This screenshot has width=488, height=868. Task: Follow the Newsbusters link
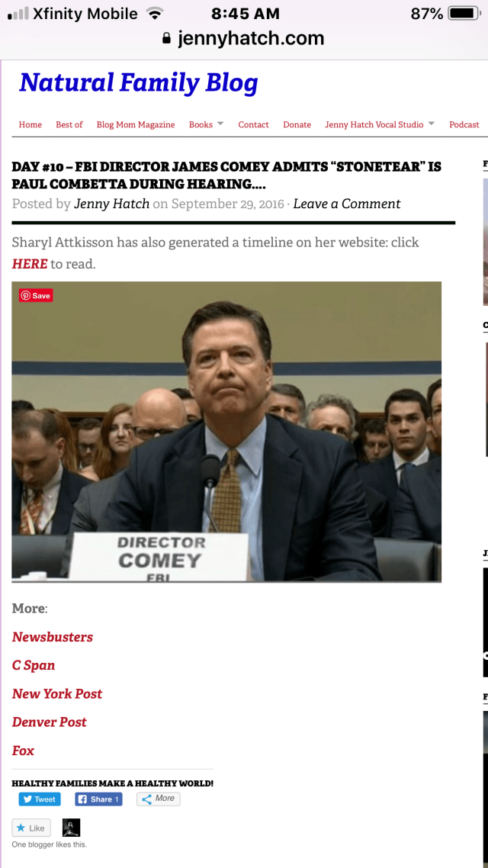tap(53, 637)
